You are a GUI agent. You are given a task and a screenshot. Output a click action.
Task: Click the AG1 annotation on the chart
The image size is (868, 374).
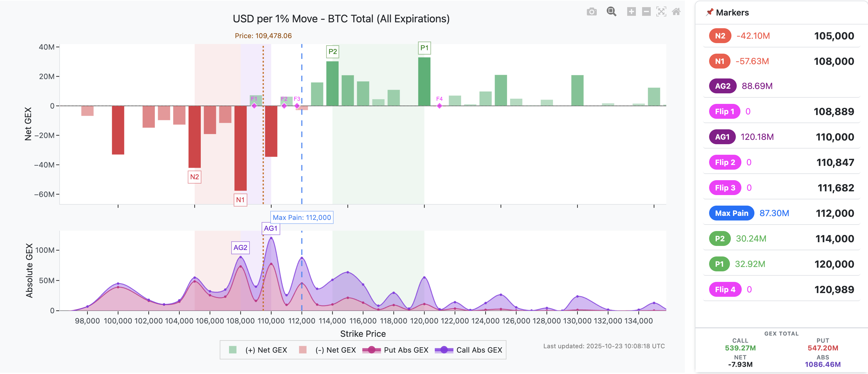pos(271,228)
